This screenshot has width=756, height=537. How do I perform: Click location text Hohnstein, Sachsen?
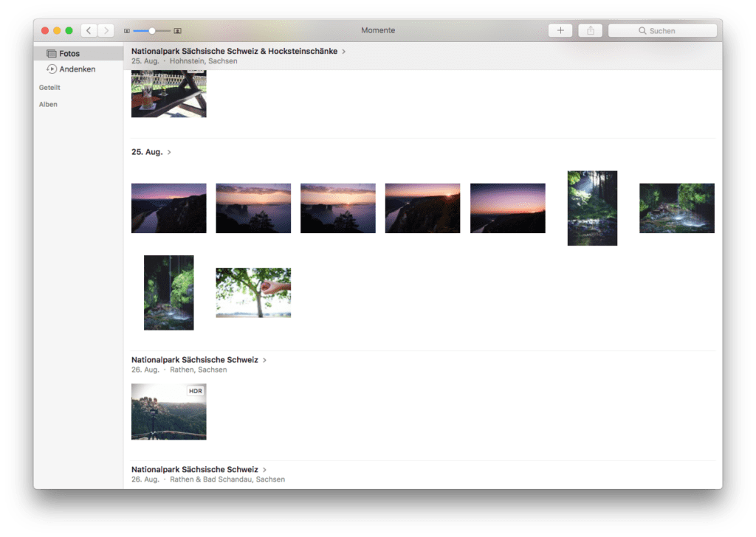(204, 61)
